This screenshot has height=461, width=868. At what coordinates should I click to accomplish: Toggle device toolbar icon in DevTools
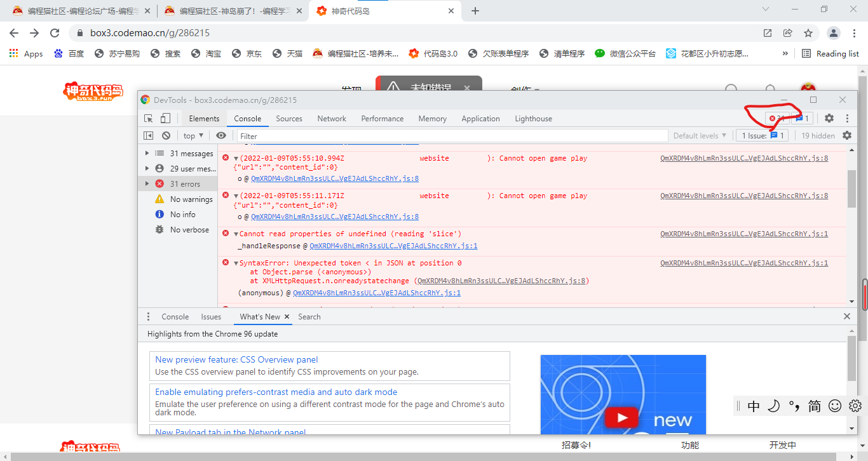[165, 119]
